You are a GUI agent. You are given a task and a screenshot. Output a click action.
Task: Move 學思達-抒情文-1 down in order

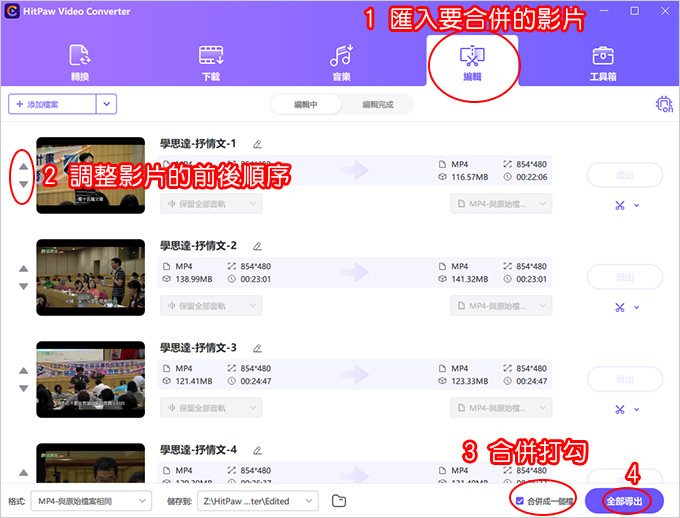tap(23, 184)
